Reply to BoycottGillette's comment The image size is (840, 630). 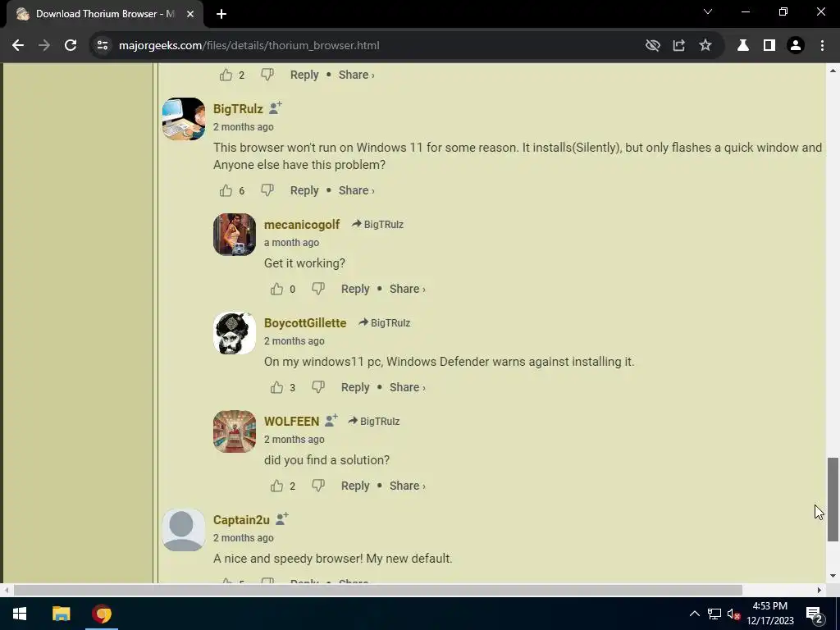click(x=355, y=387)
